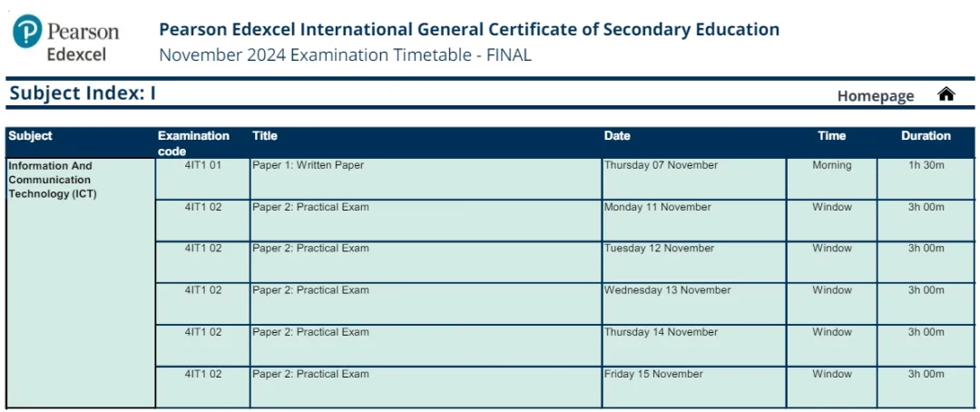Select the Examination code column header

coord(194,143)
